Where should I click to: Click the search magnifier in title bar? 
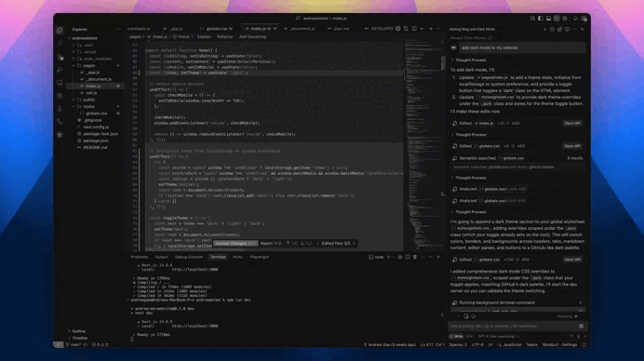click(x=298, y=19)
